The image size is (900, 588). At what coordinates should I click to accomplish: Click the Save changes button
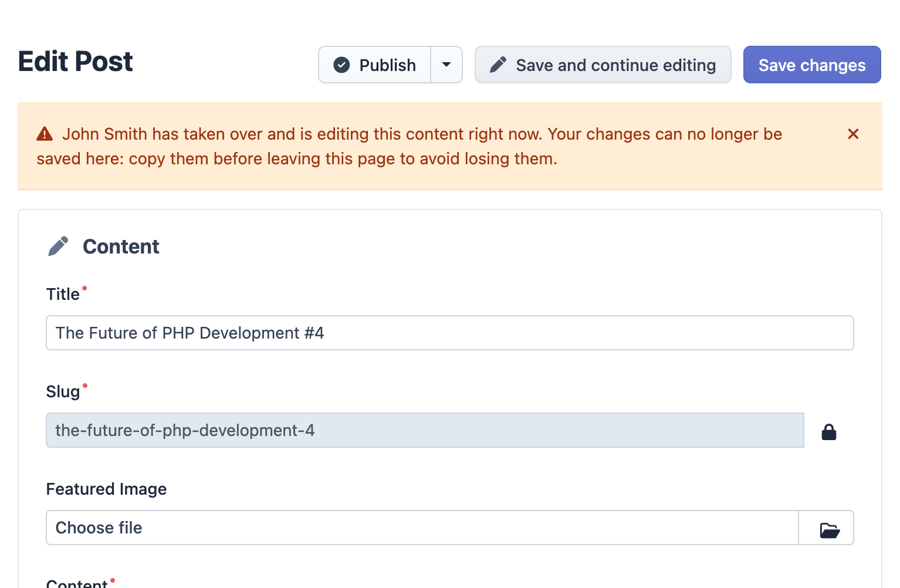[812, 65]
